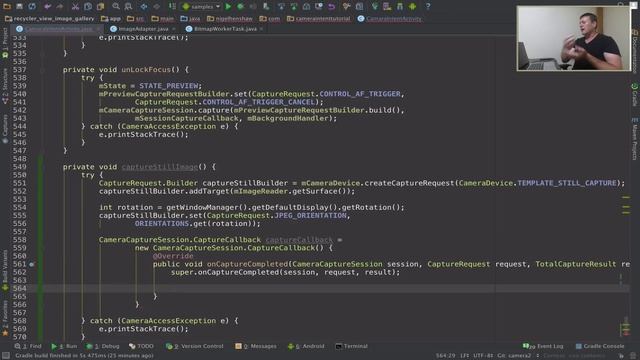The height and width of the screenshot is (360, 640).
Task: Open the samples run configuration dropdown
Action: pos(201,7)
